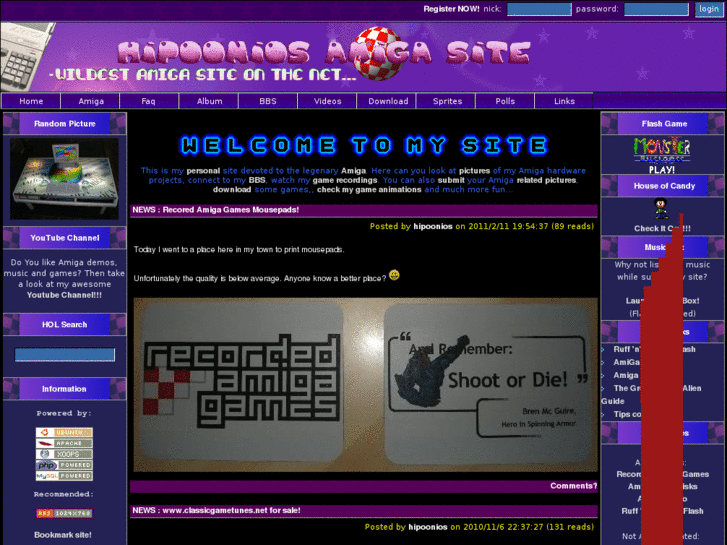Open the Links menu item
727x545 pixels.
pos(564,101)
